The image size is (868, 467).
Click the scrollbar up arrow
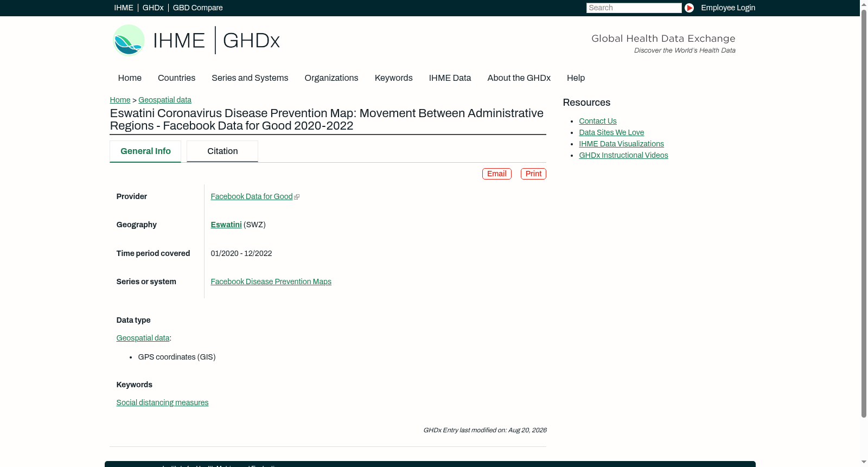pyautogui.click(x=864, y=4)
